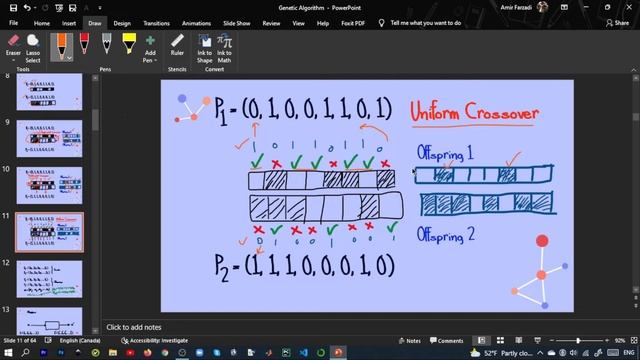Click the second save icon in quick access toolbar
640x360 pixels.
[72, 8]
